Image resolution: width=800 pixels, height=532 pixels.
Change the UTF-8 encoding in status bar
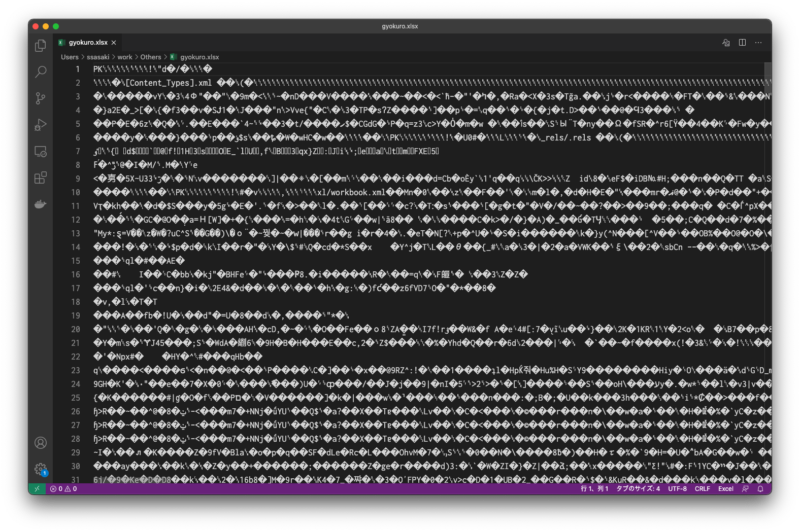[x=677, y=489]
